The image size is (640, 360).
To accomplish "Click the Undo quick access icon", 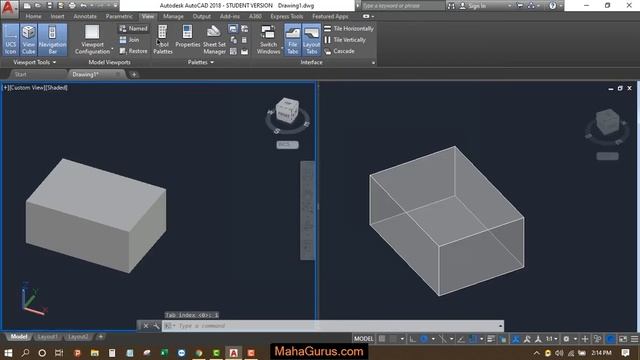I will pos(83,6).
